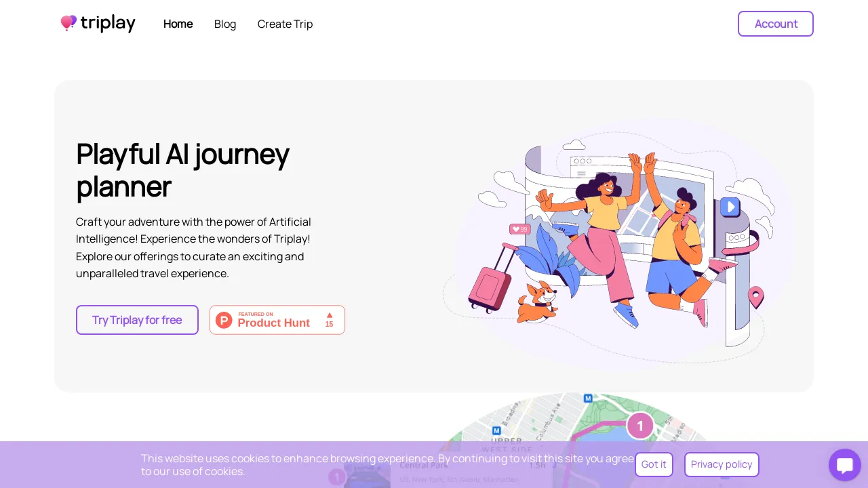Image resolution: width=868 pixels, height=488 pixels.
Task: Open the Blog menu item
Action: [x=225, y=24]
